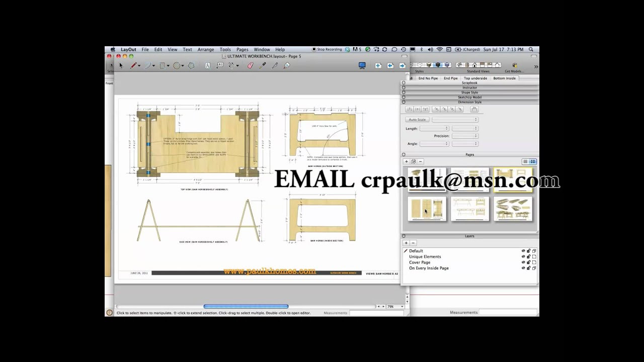
Task: Choose the Select arrow tool
Action: 121,65
